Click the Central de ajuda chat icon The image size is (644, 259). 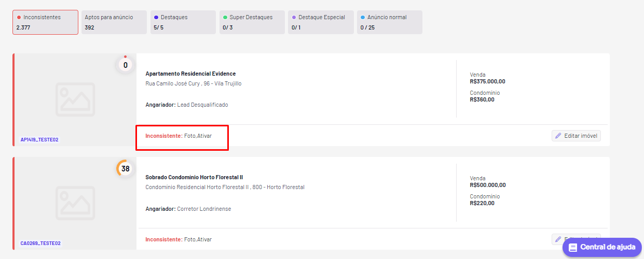pos(573,248)
